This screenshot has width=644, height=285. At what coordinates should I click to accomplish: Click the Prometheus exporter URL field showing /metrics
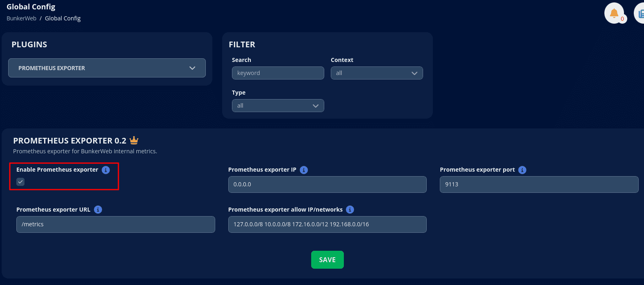click(x=116, y=224)
